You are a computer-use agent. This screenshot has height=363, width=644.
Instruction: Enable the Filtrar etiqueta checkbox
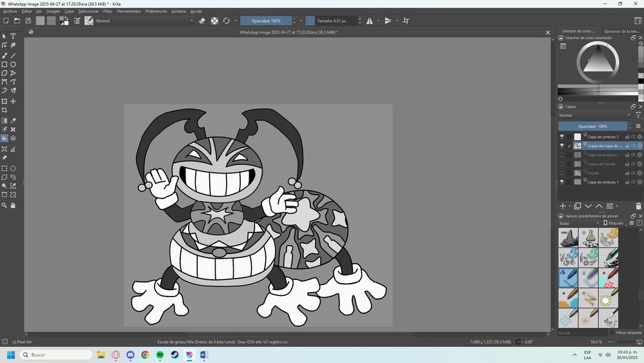point(612,333)
